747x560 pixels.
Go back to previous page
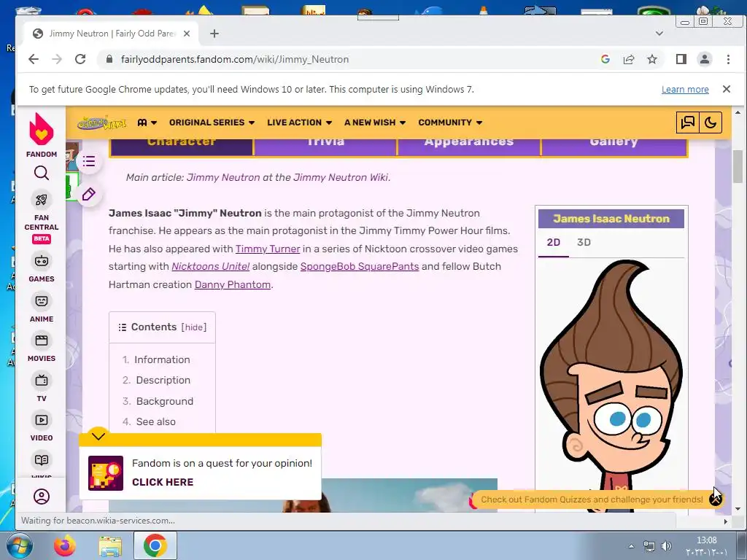click(34, 59)
